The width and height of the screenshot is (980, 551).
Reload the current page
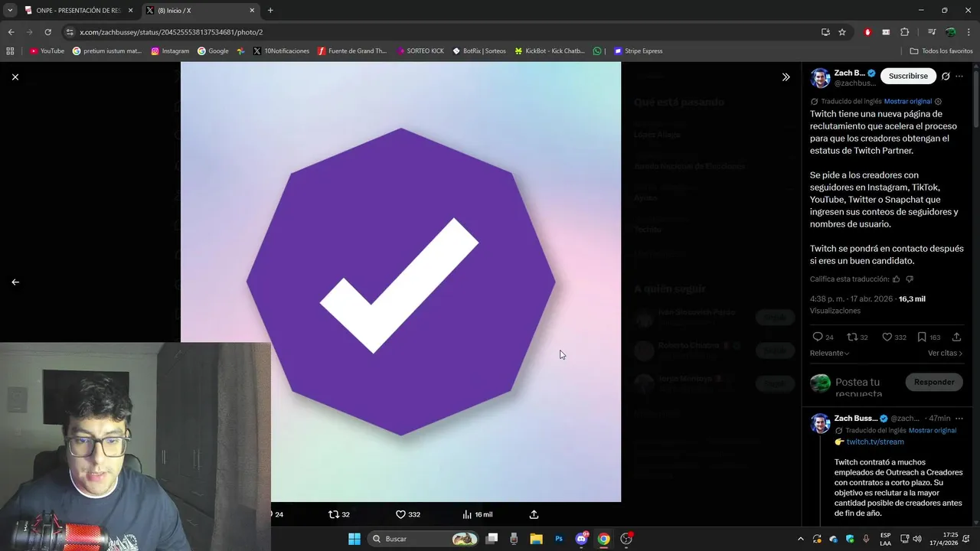47,32
